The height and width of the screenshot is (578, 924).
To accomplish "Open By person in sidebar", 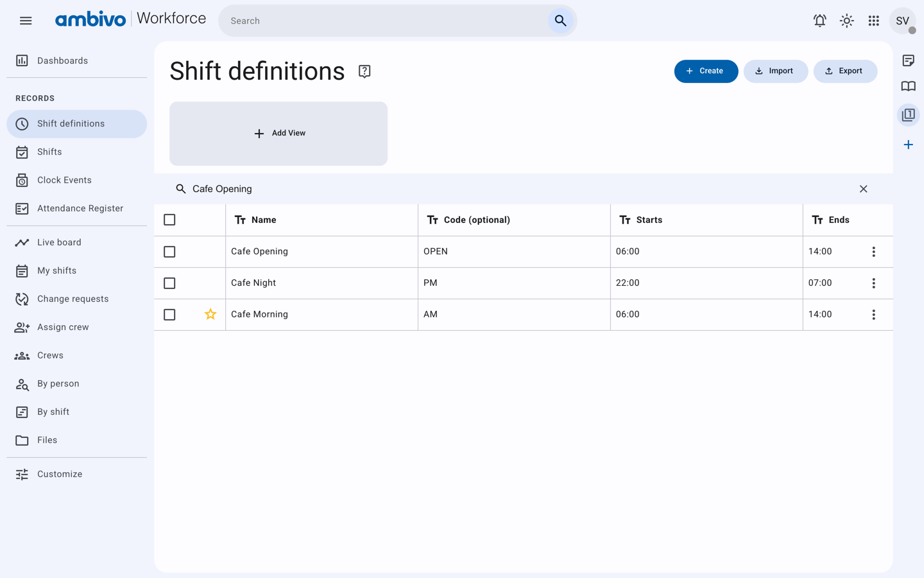I will click(x=77, y=384).
